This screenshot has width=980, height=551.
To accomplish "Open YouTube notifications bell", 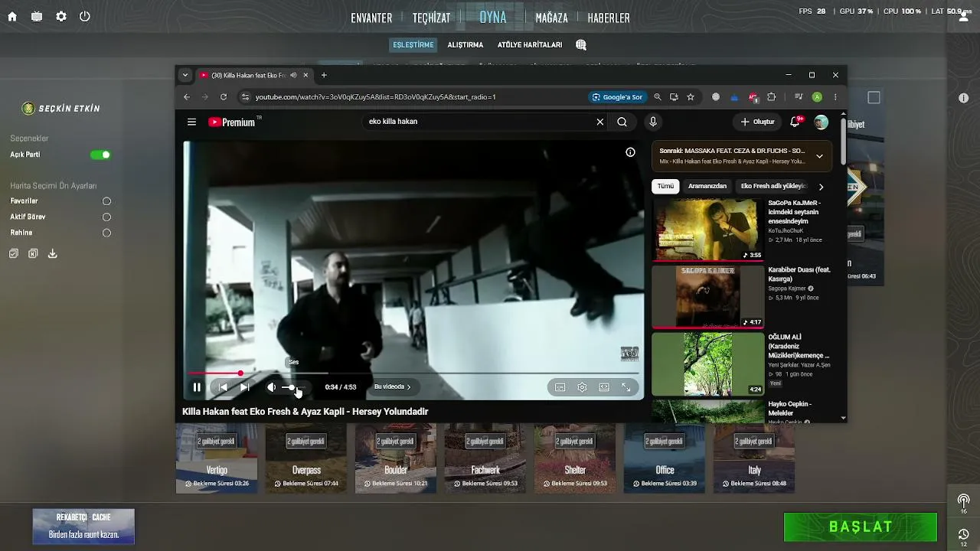I will (795, 122).
